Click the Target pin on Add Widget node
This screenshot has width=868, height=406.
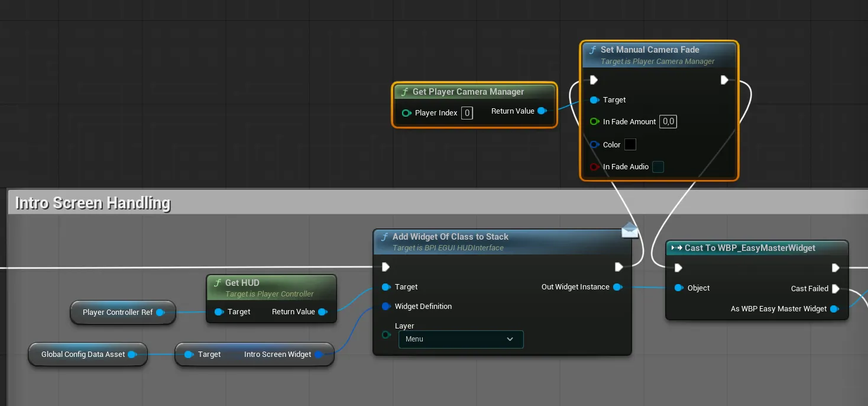click(386, 287)
